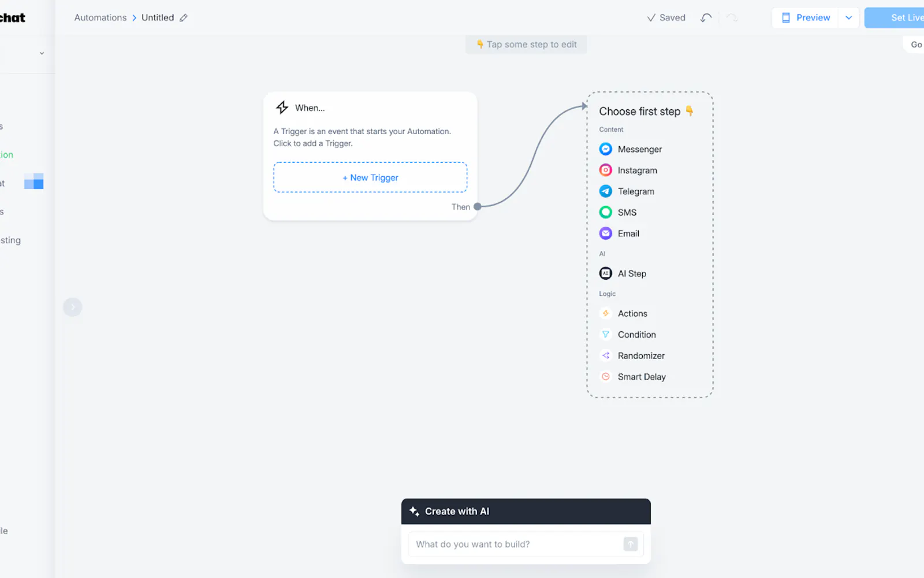Click the Telegram paper plane icon
This screenshot has height=578, width=924.
coord(605,191)
